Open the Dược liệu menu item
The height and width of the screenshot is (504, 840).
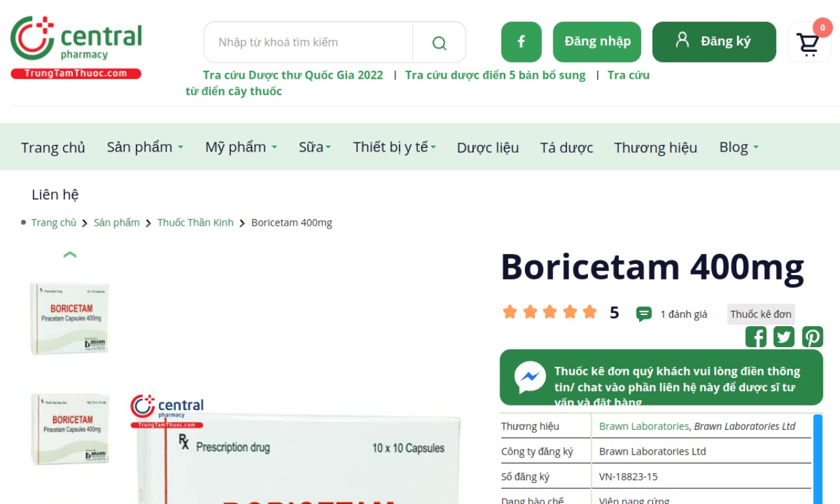[488, 148]
